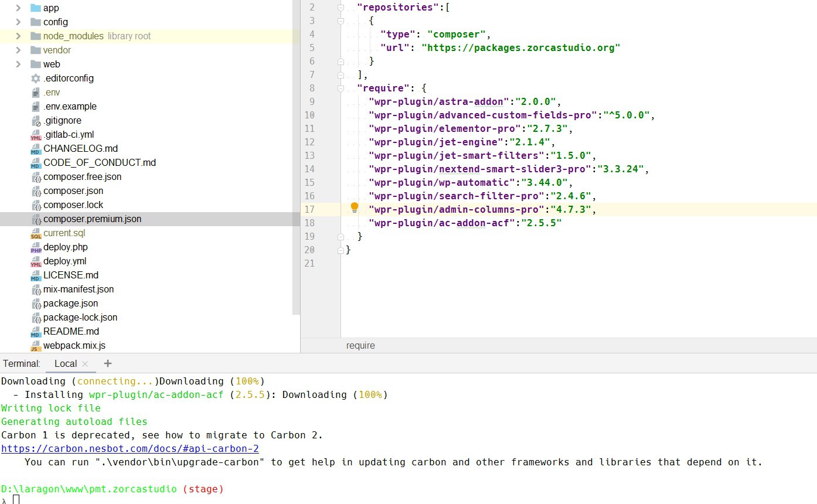The width and height of the screenshot is (817, 504).
Task: Click the .gitlab-ci.yml YML icon
Action: [x=36, y=135]
